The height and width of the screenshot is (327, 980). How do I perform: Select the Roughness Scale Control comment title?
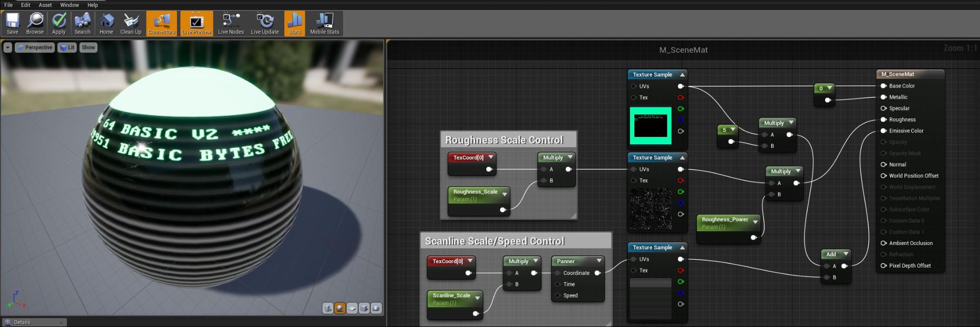coord(504,140)
